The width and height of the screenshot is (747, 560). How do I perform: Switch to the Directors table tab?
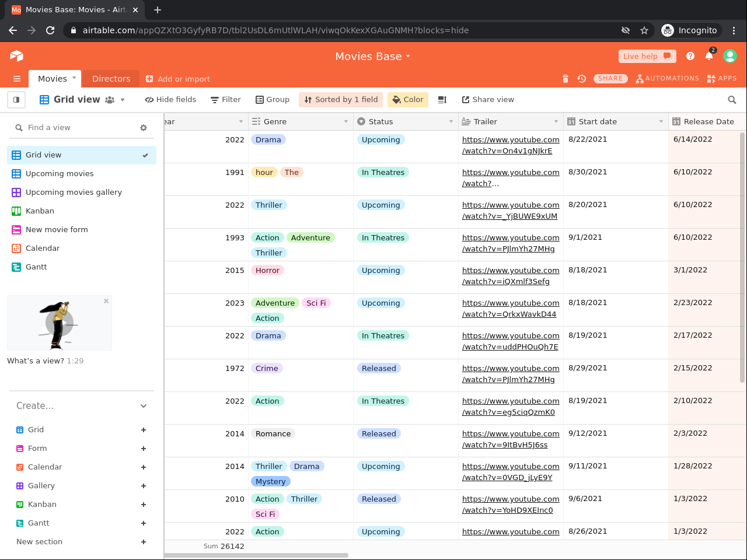coord(111,79)
